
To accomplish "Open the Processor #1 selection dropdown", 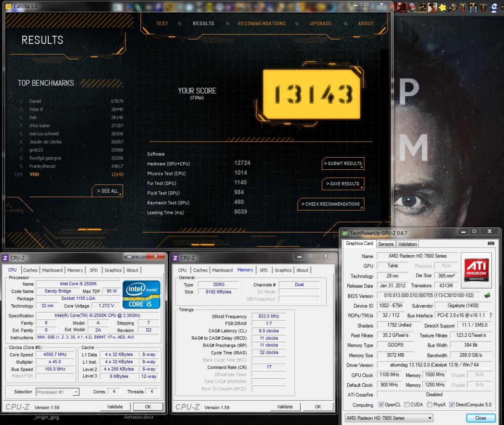I will tap(58, 392).
